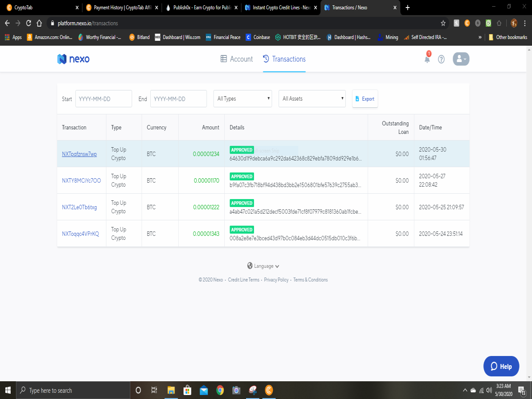Open the Privacy Policy link
532x399 pixels.
coord(276,280)
